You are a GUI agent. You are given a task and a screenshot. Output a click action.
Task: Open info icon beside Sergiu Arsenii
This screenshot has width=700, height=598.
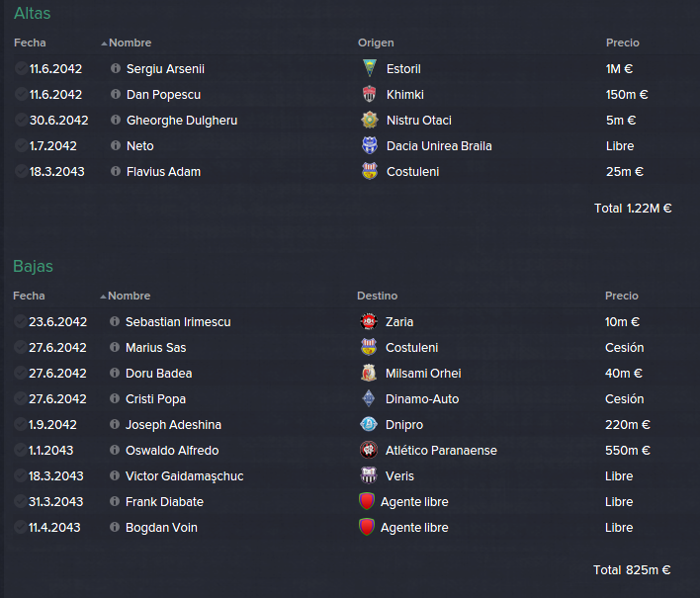(x=116, y=68)
